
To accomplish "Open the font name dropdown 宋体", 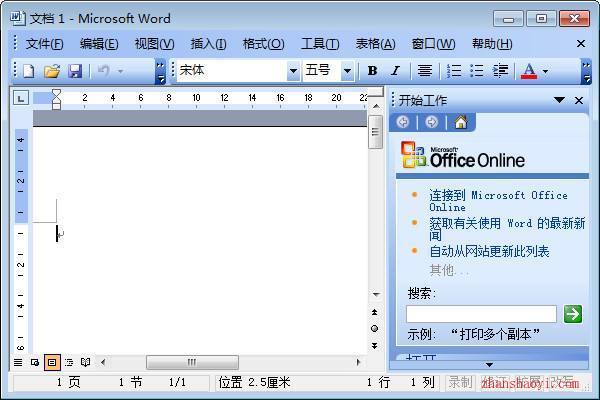I will pyautogui.click(x=293, y=71).
